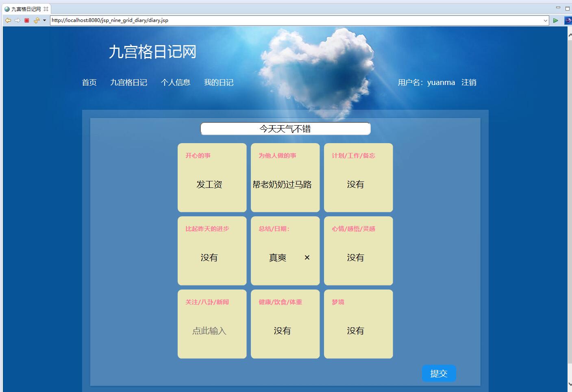Click the × beside 真爽 in 总结/日期 cell

click(x=307, y=257)
